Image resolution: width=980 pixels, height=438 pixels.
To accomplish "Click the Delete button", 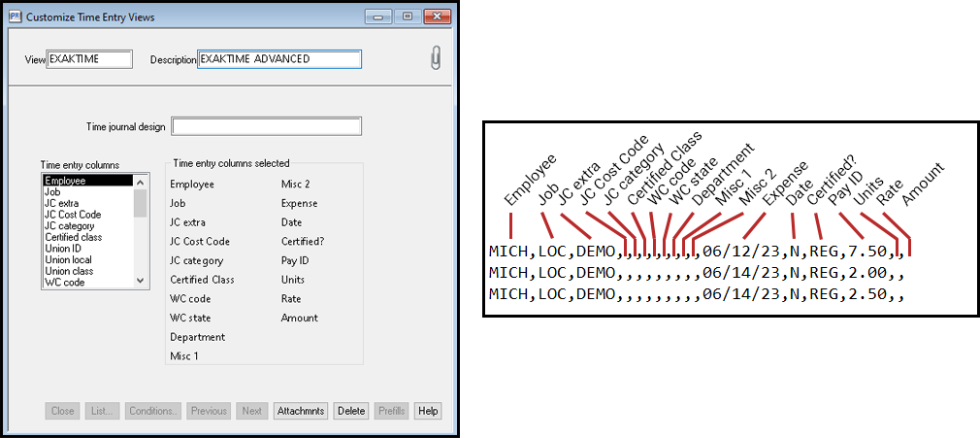I will [351, 411].
